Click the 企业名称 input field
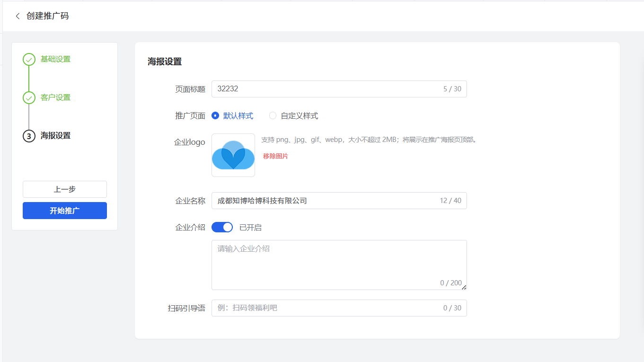Image resolution: width=644 pixels, height=362 pixels. pos(339,201)
